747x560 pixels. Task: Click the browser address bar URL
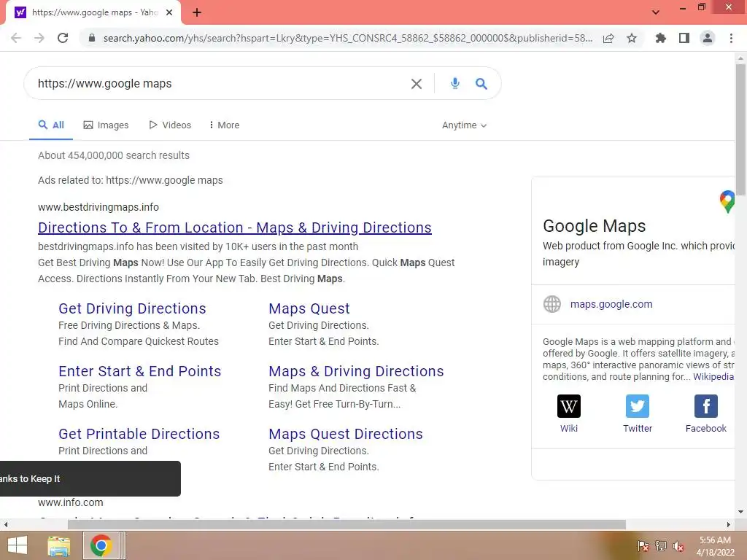tap(348, 38)
